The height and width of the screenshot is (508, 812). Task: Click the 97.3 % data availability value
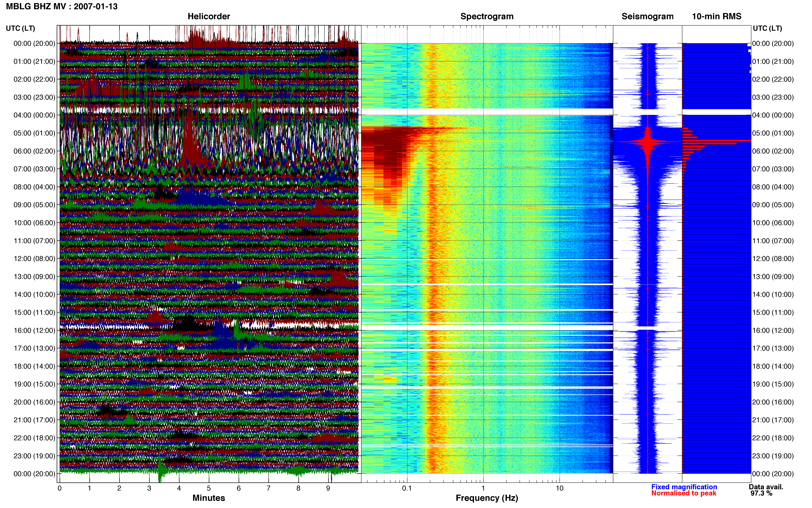tap(762, 494)
